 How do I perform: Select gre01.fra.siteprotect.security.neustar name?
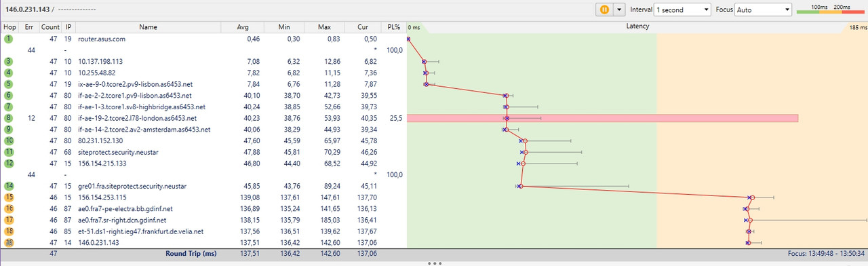[132, 186]
